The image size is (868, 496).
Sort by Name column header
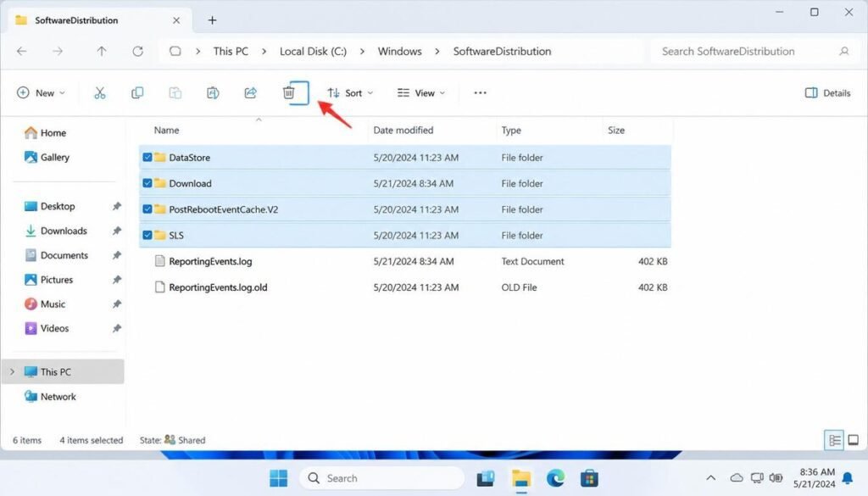pos(166,130)
